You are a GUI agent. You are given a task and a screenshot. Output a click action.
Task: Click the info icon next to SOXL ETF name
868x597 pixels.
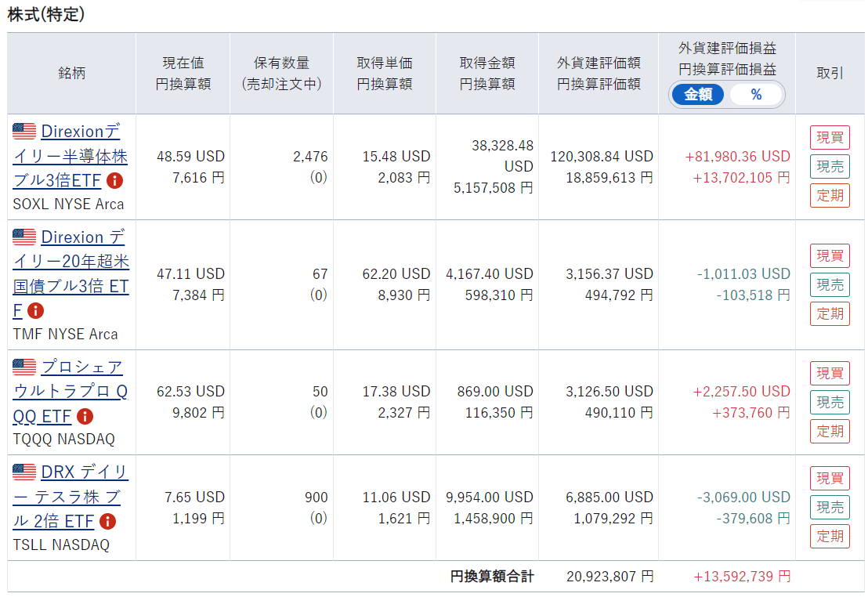(114, 180)
